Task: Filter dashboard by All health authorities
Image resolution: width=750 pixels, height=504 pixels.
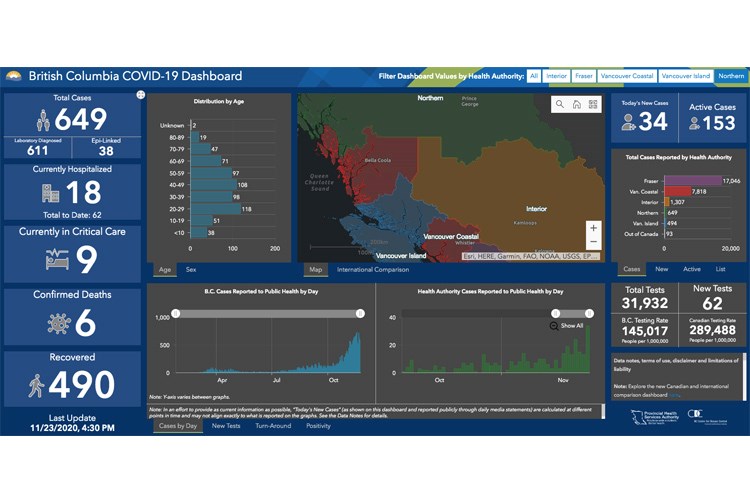Action: [534, 76]
